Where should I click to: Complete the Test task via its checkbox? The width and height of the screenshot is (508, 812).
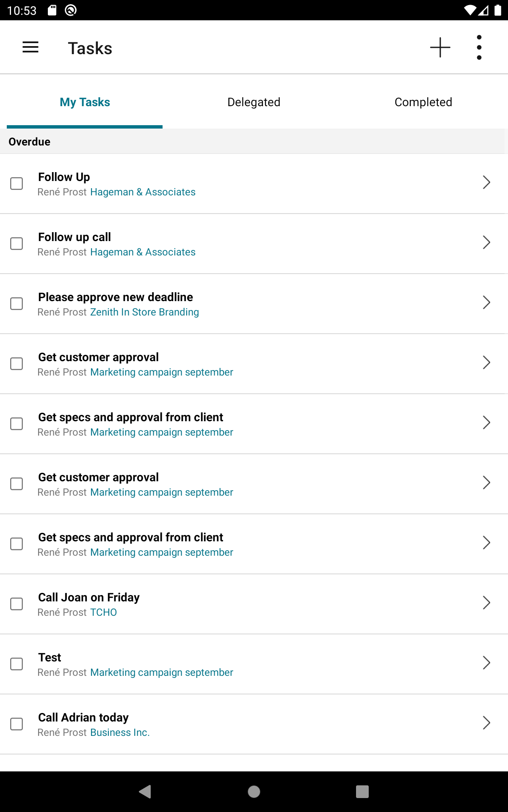tap(17, 664)
